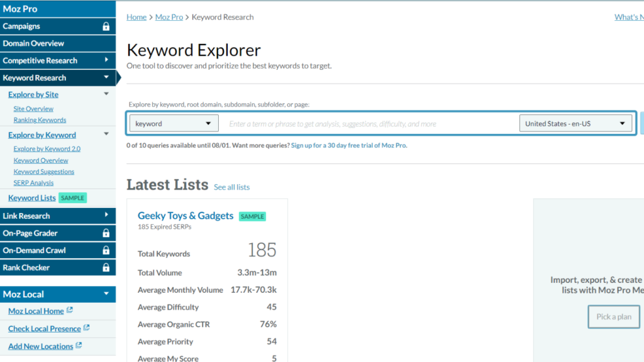This screenshot has height=362, width=644.
Task: Go to Home via breadcrumb
Action: click(x=136, y=17)
